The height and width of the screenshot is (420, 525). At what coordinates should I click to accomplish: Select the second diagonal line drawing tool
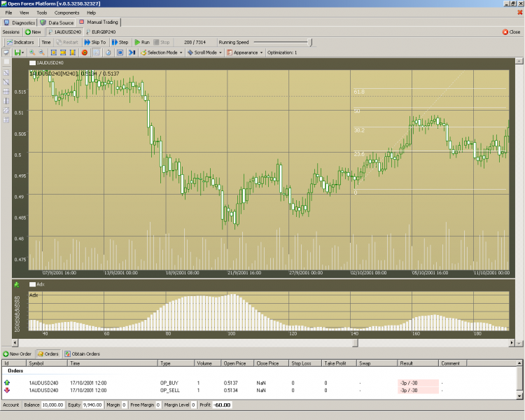(6, 82)
